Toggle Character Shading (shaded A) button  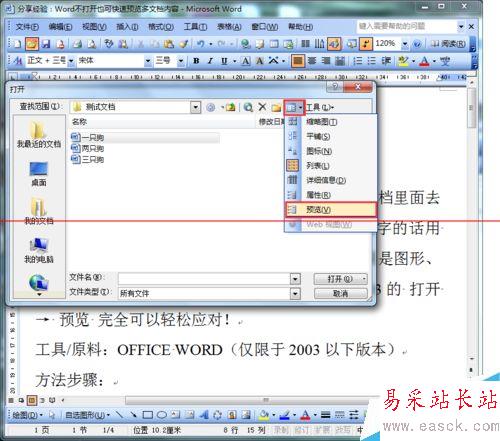tap(259, 61)
